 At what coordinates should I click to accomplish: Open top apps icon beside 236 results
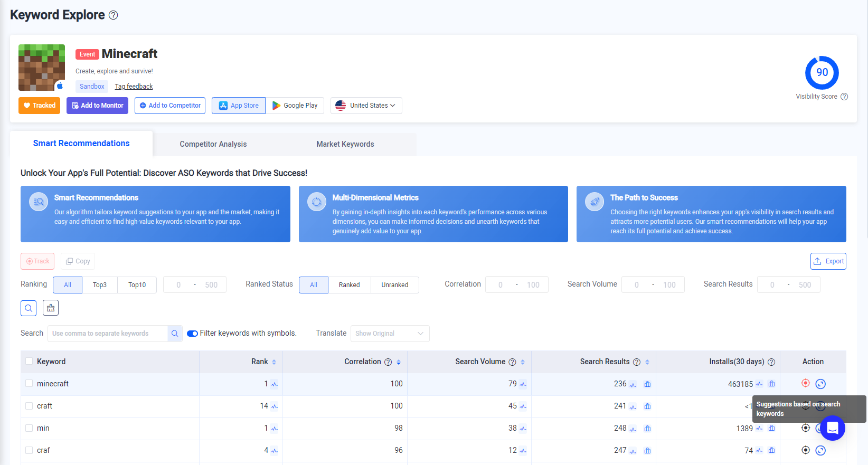pos(647,384)
